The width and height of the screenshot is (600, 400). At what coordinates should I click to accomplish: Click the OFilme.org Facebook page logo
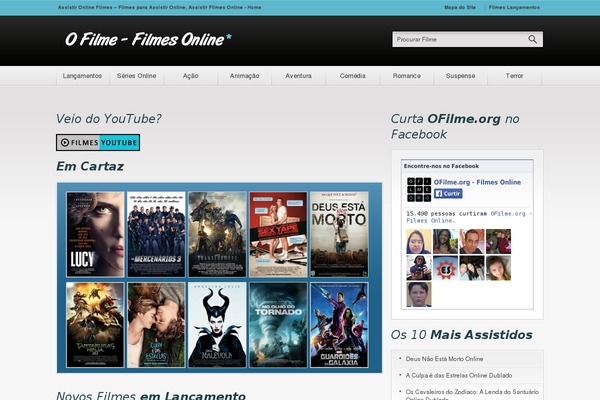click(x=419, y=189)
